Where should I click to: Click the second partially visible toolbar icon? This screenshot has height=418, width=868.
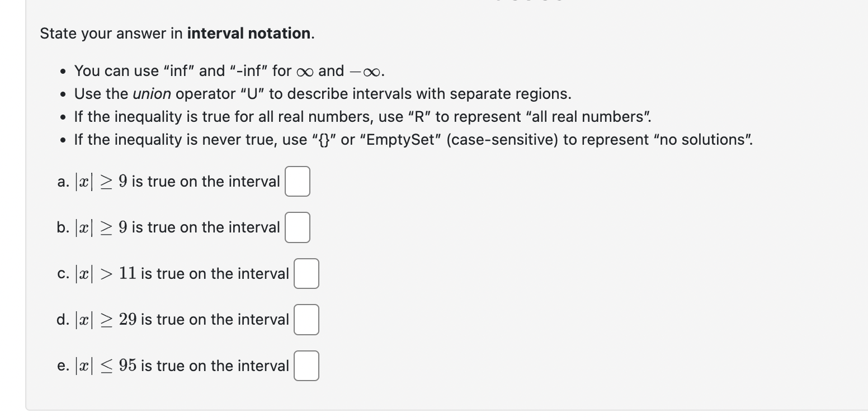(515, 2)
